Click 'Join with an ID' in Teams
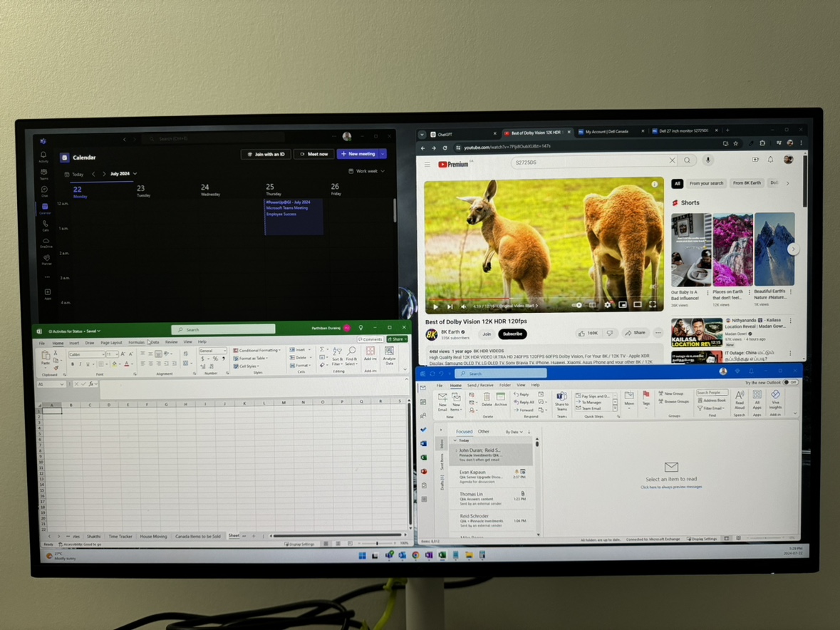Viewport: 840px width, 630px height. [x=266, y=154]
